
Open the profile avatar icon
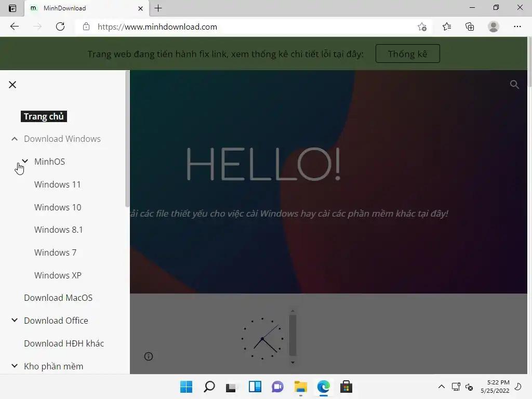click(494, 26)
